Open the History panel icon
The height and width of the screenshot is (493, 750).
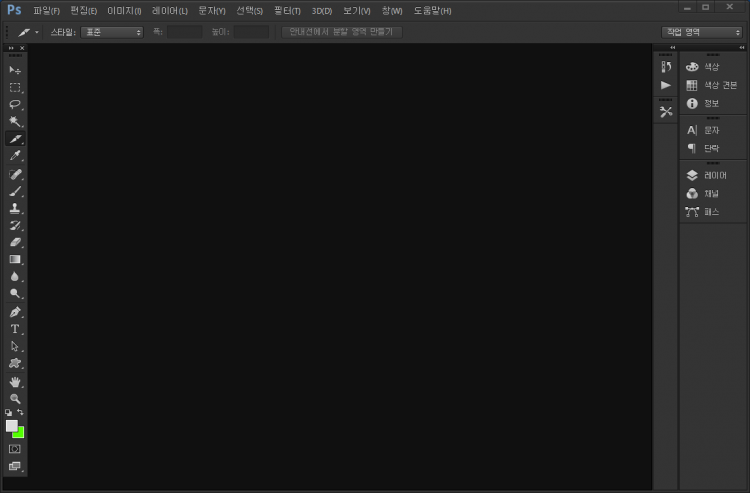(666, 67)
